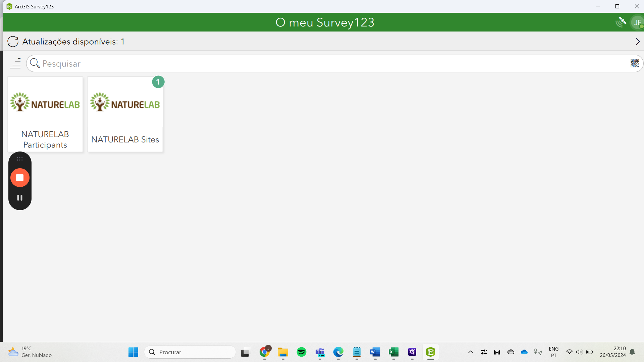This screenshot has height=362, width=644.
Task: Open the JF user profile avatar
Action: [x=637, y=22]
